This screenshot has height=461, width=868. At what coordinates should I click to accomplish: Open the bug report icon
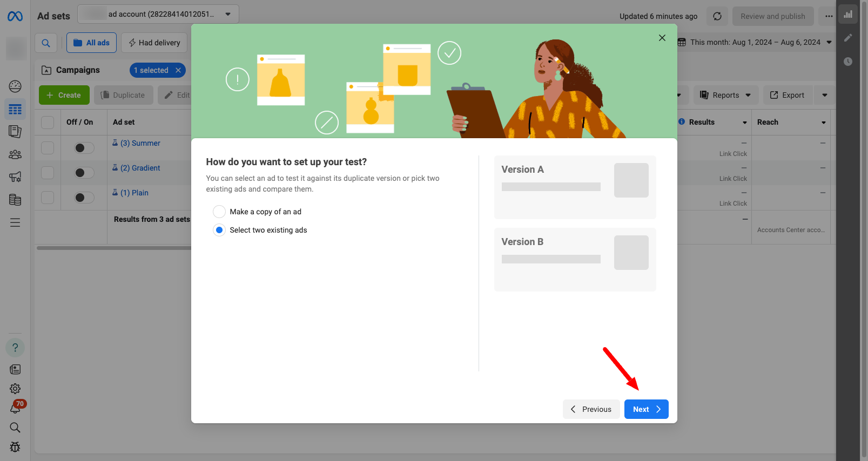15,447
